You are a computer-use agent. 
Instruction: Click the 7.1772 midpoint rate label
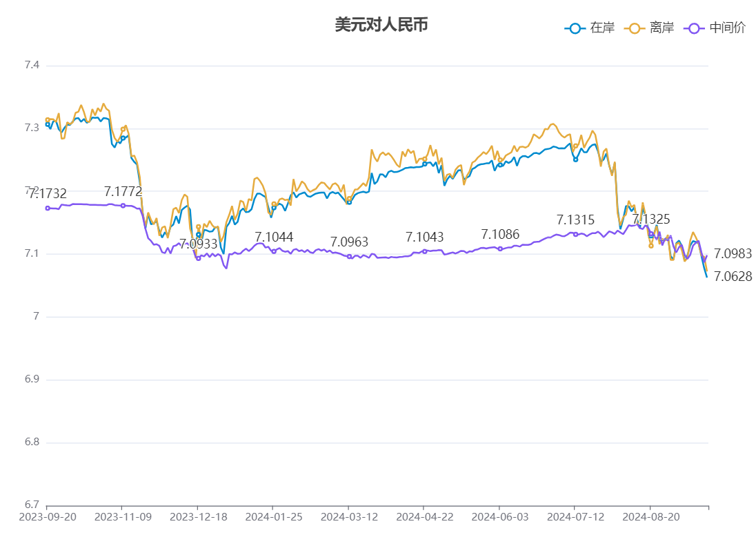point(123,191)
